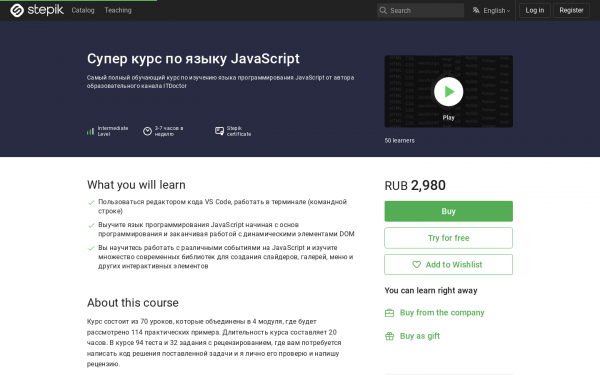Image resolution: width=600 pixels, height=375 pixels.
Task: Click the Log in button
Action: pyautogui.click(x=535, y=10)
